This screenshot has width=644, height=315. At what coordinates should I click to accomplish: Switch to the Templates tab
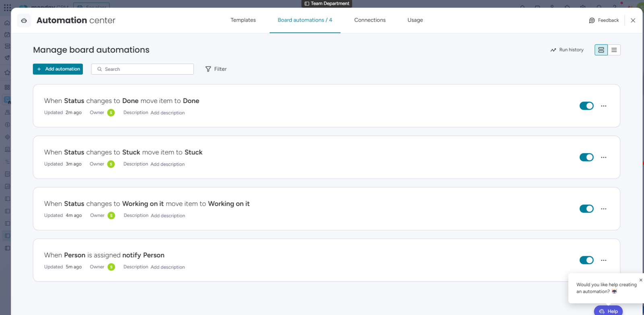[243, 20]
